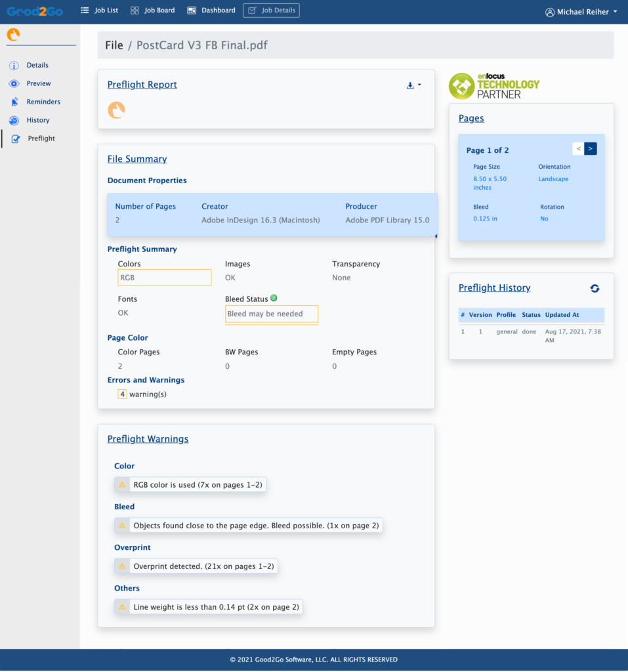Image resolution: width=628 pixels, height=672 pixels.
Task: Click the warning triangle next to RGB color message
Action: pos(121,484)
